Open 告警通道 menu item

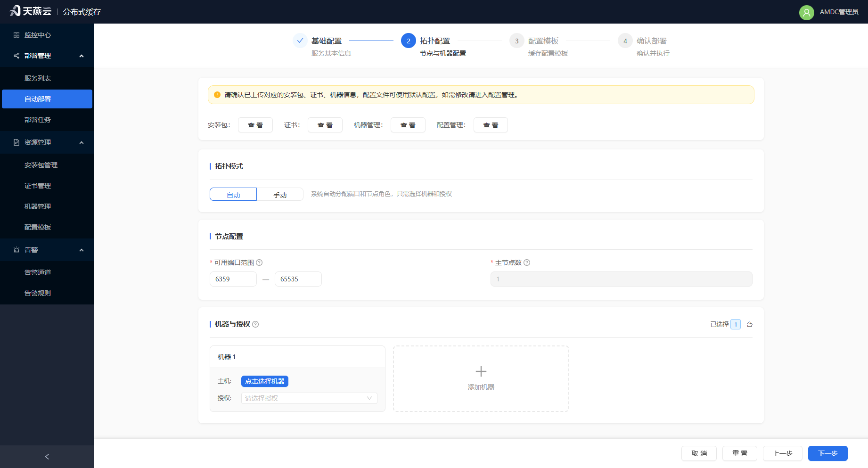click(x=47, y=272)
